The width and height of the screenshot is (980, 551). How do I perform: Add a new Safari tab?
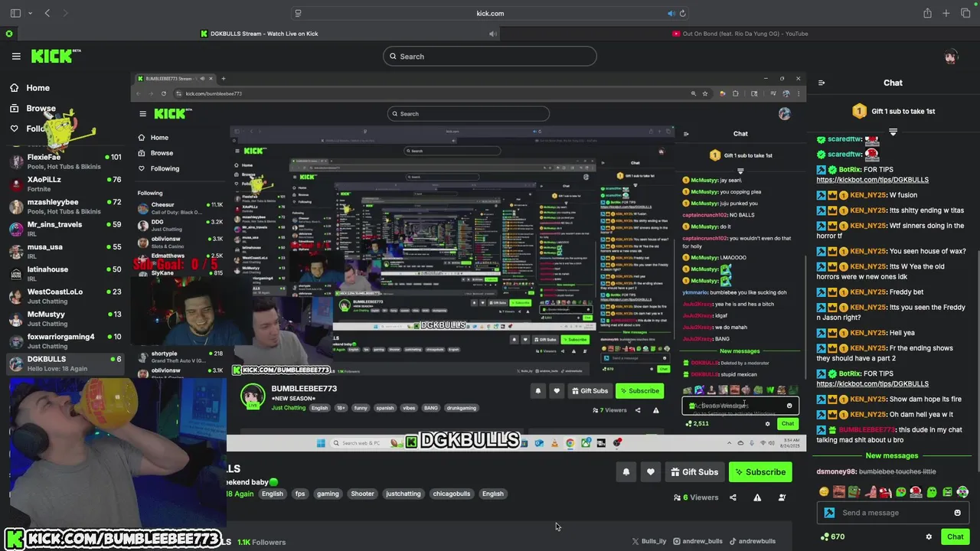pos(946,13)
